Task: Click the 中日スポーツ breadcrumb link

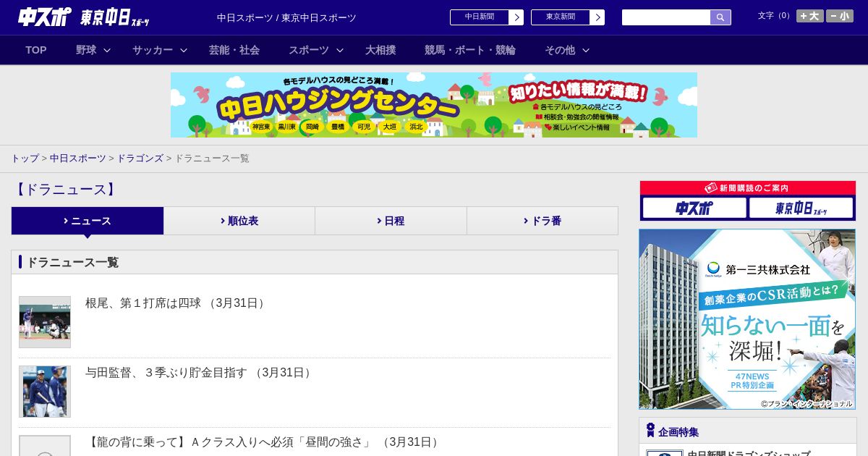Action: coord(78,158)
